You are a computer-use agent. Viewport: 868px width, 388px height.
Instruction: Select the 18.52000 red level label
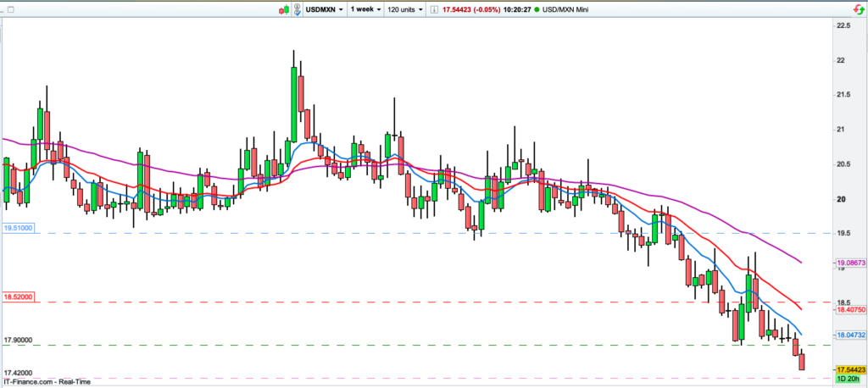point(19,297)
